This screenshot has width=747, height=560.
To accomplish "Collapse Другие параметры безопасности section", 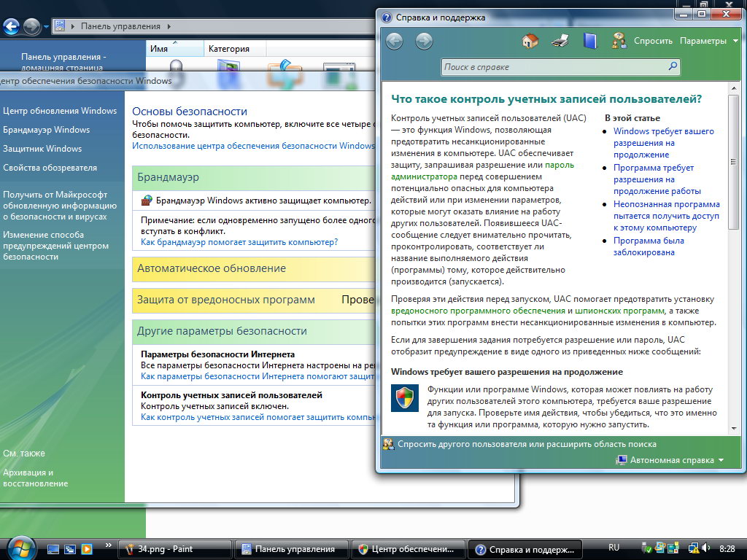I will tap(254, 332).
